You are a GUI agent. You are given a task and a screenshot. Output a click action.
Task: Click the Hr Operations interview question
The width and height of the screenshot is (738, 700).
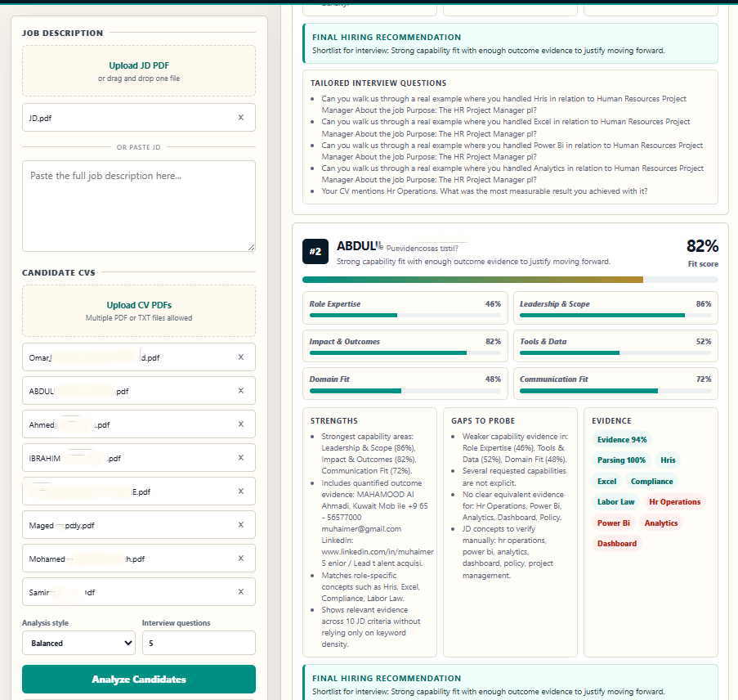click(x=485, y=191)
